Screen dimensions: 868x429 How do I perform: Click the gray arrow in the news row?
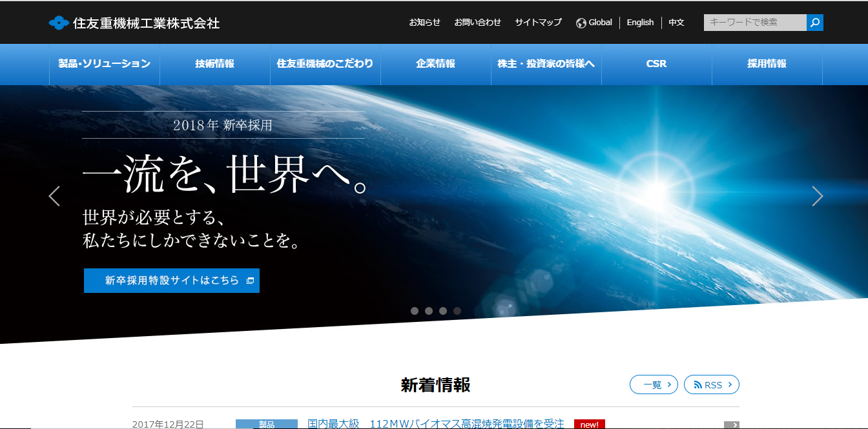click(x=732, y=424)
